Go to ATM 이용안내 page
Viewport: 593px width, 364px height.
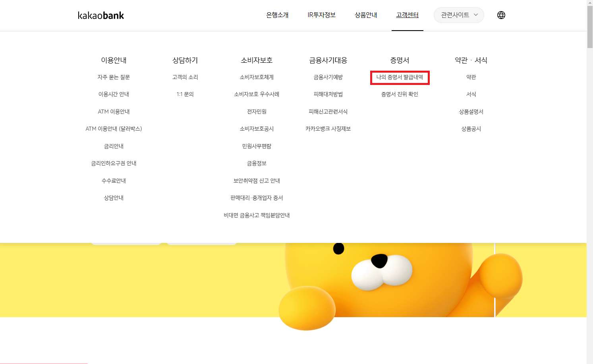click(114, 112)
